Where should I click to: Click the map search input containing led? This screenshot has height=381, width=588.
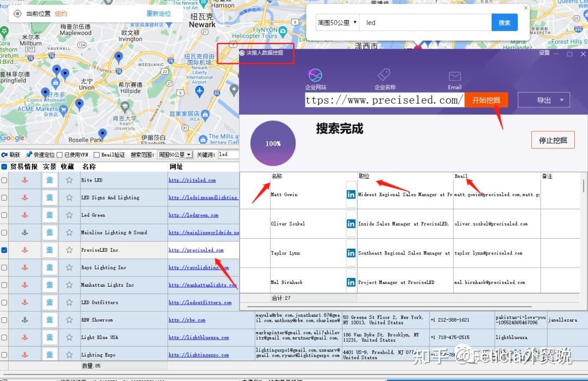(425, 22)
